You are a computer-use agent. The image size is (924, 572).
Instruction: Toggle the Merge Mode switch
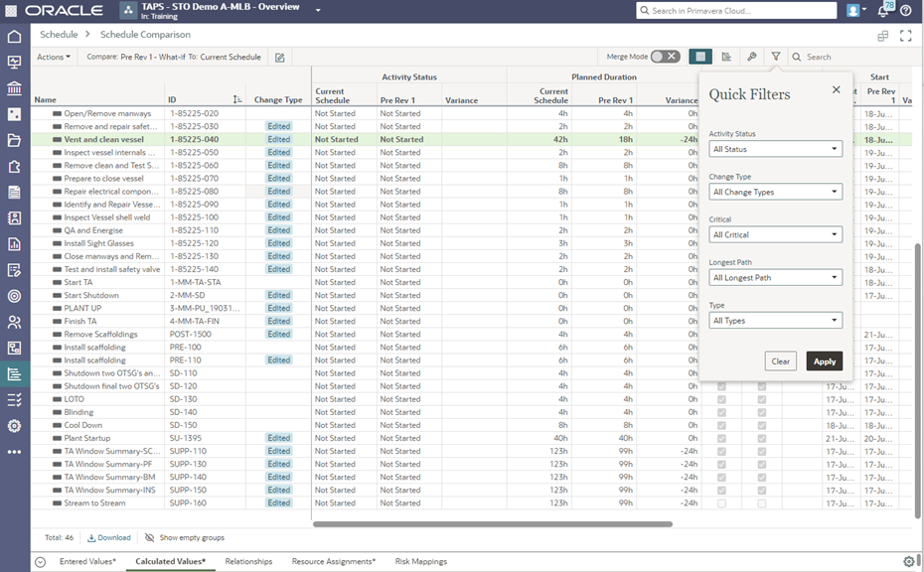coord(665,57)
